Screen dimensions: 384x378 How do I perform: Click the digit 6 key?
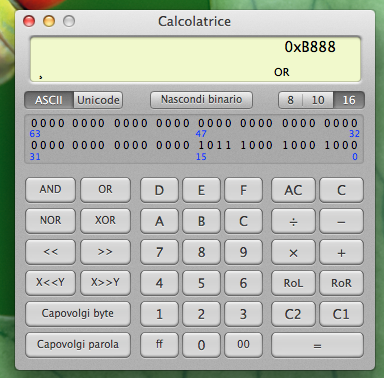click(x=243, y=283)
